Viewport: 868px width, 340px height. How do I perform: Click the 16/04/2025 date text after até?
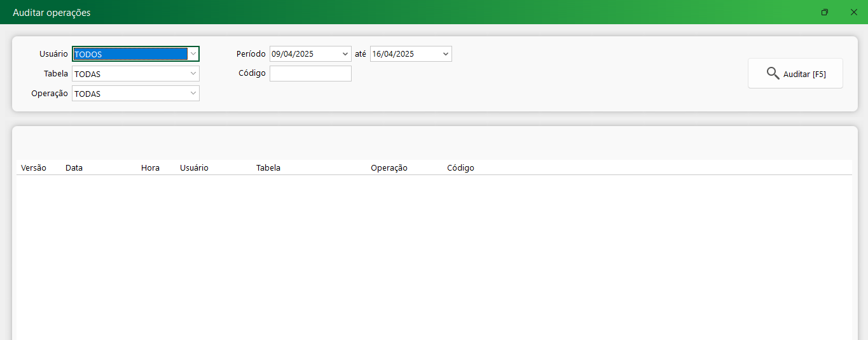coord(393,54)
